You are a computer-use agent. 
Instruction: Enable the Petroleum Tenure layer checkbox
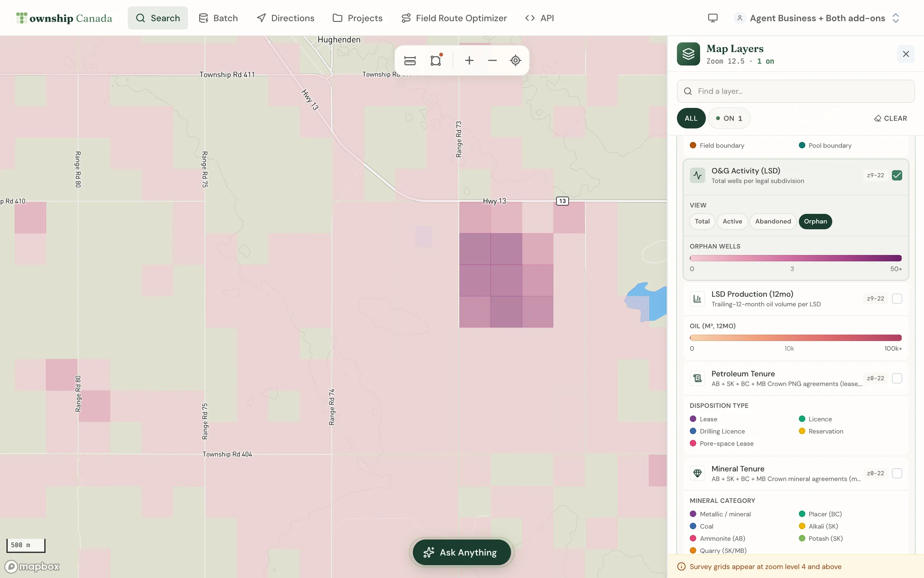coord(897,378)
